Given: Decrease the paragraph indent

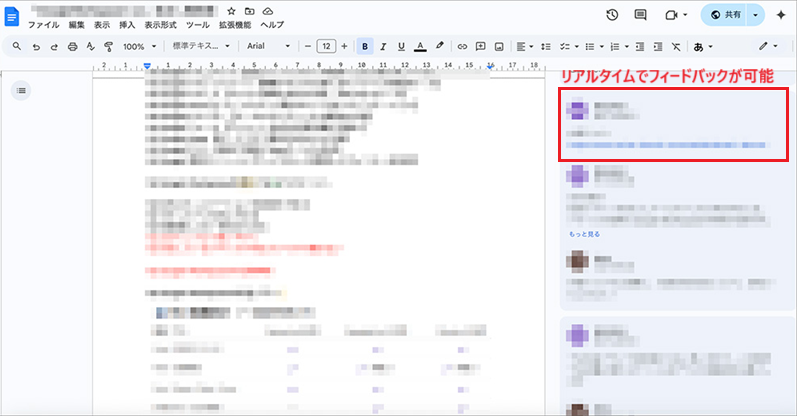Looking at the screenshot, I should (639, 46).
